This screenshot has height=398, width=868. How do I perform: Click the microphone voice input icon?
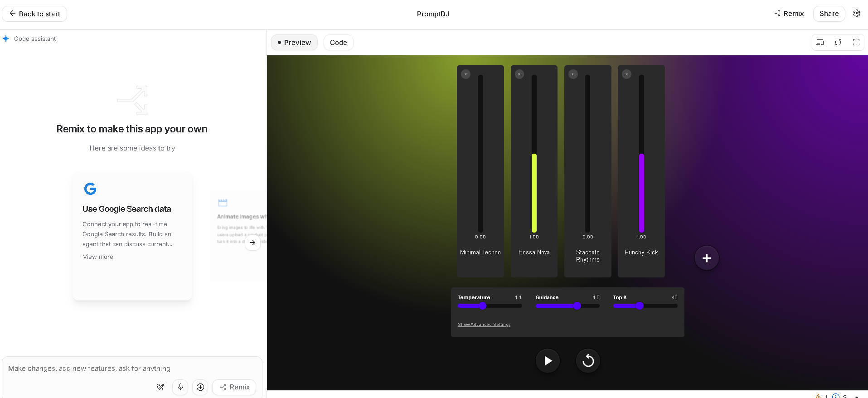click(x=180, y=387)
